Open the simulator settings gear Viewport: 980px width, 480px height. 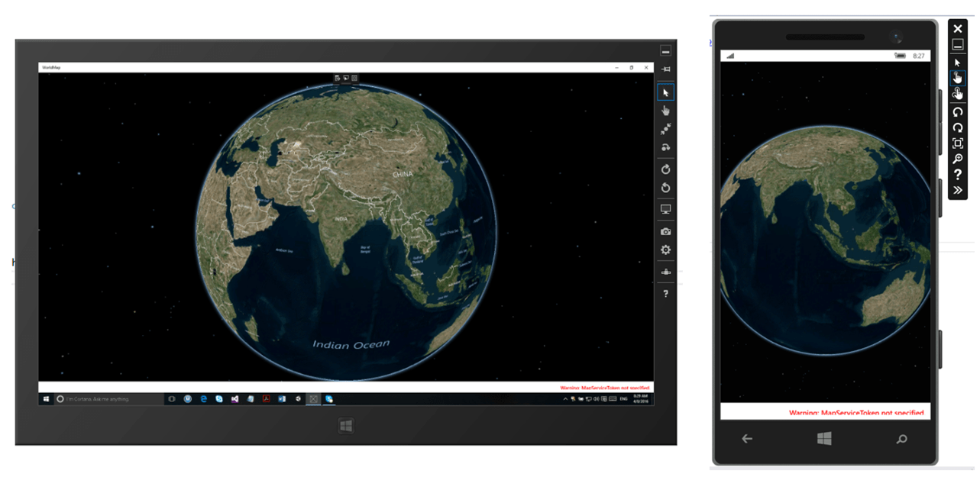(x=665, y=250)
